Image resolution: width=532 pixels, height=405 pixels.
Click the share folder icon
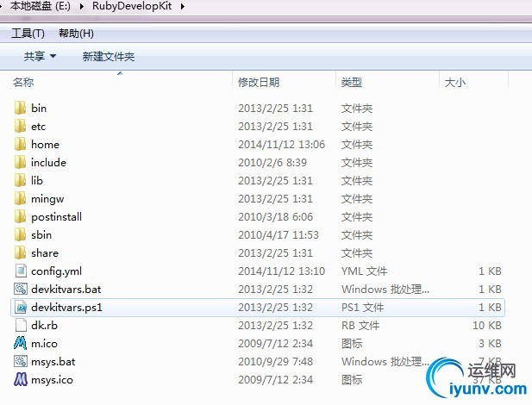click(x=20, y=252)
